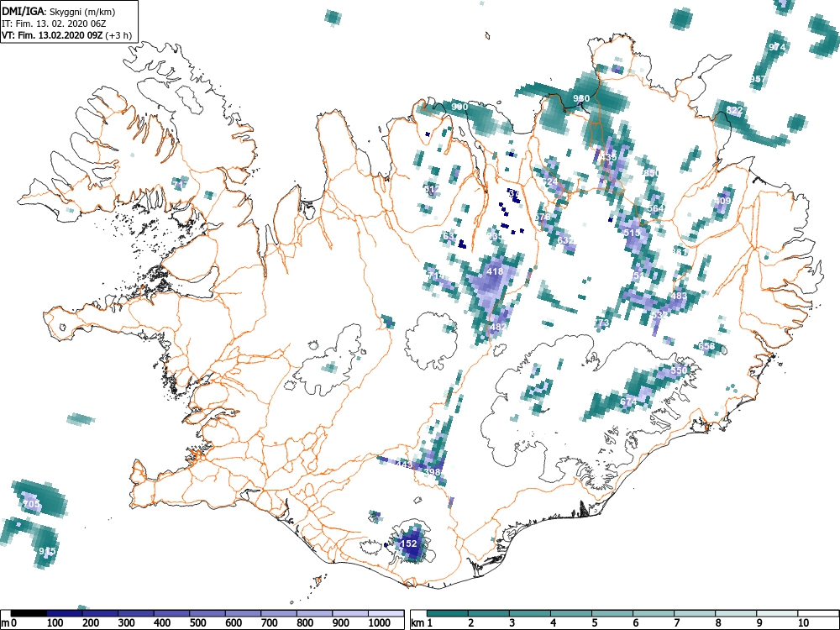
Task: Select the dark blue 100–200 m legend swatch
Action: [x=65, y=613]
